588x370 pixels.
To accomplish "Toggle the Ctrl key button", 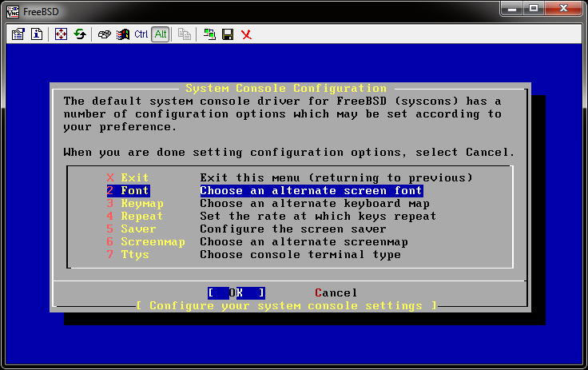I will [141, 34].
